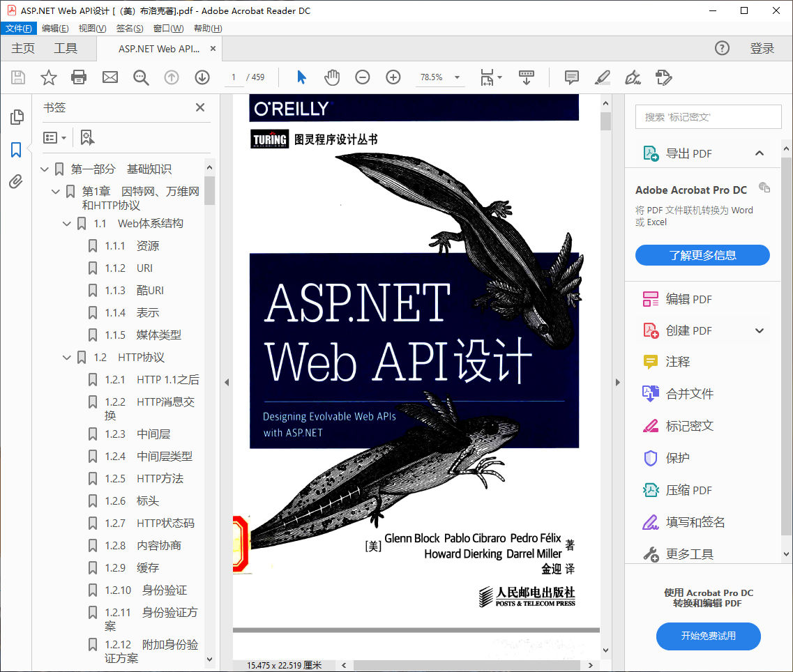The height and width of the screenshot is (672, 793).
Task: Expand the 创建 PDF tool options
Action: [x=760, y=330]
